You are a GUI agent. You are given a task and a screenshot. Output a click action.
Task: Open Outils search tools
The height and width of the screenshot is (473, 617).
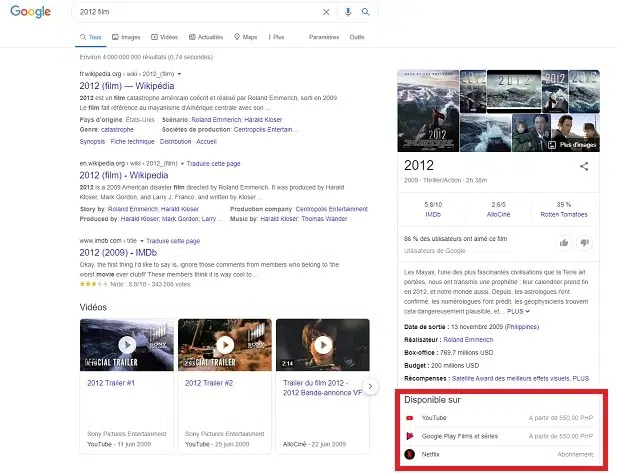click(357, 37)
